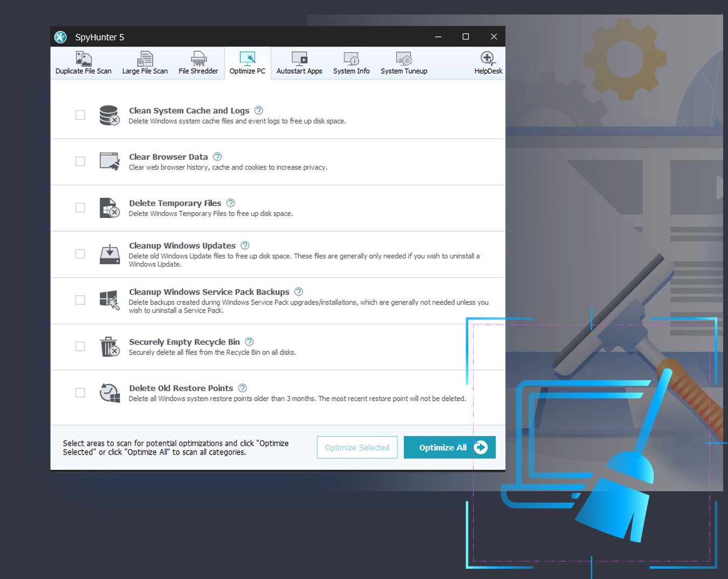The height and width of the screenshot is (579, 728).
Task: Check Cleanup Windows Service Pack Backups
Action: tap(80, 300)
